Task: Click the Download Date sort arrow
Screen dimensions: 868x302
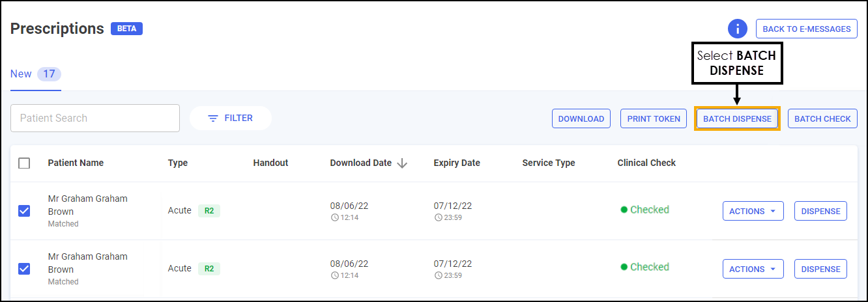Action: [402, 163]
